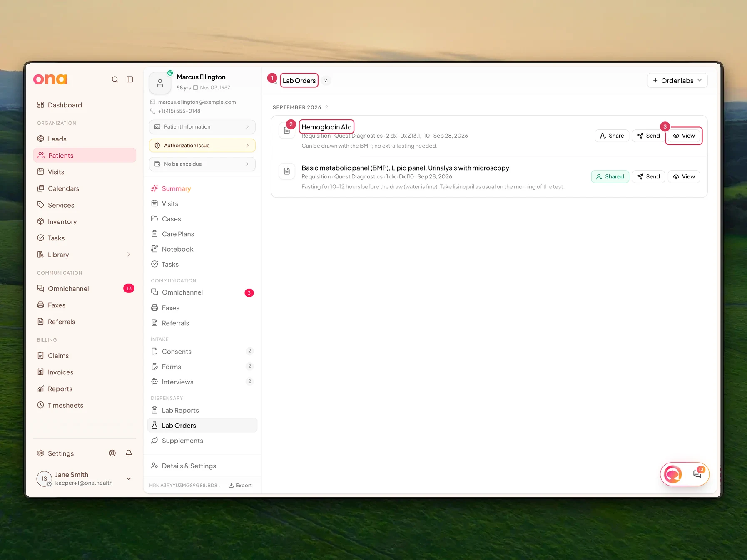Open patient Referrals tab
The image size is (747, 560).
pyautogui.click(x=202, y=323)
